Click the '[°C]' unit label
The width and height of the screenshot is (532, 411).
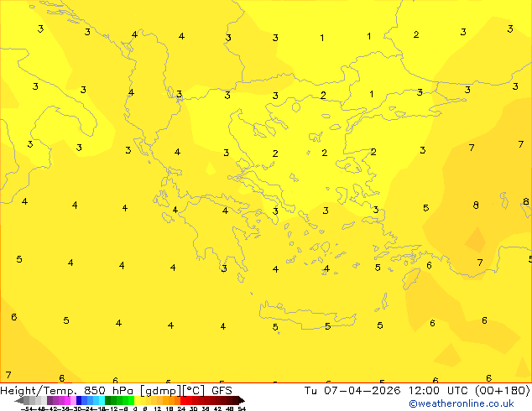[x=194, y=391]
